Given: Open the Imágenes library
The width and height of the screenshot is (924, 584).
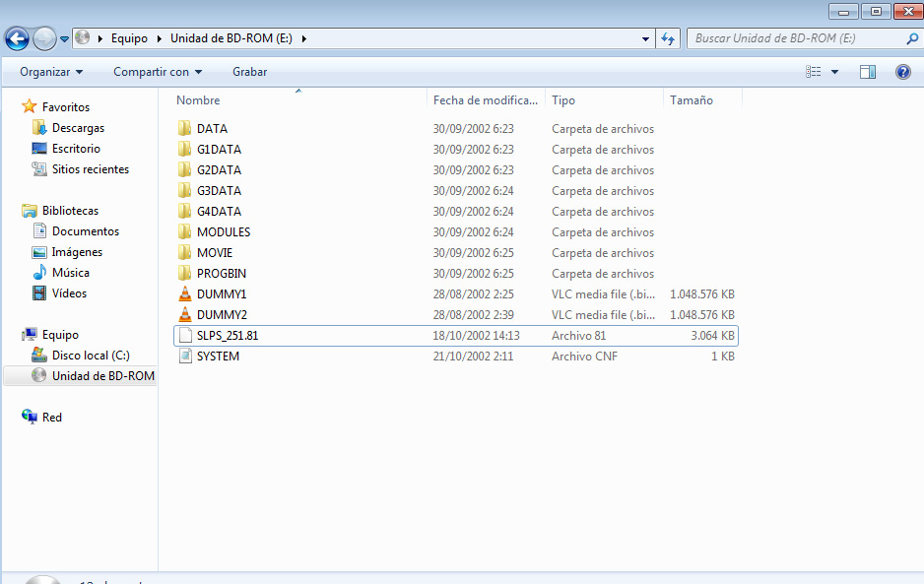Looking at the screenshot, I should click(x=77, y=252).
